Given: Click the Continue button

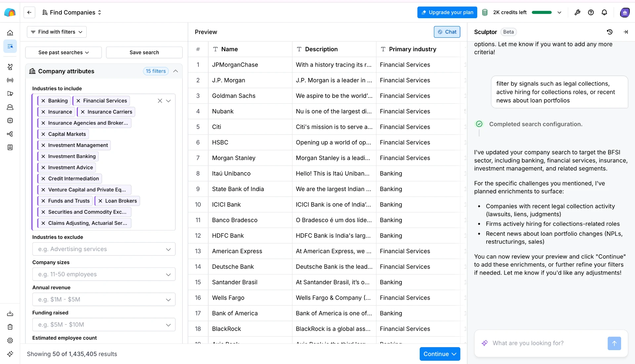Looking at the screenshot, I should [440, 354].
